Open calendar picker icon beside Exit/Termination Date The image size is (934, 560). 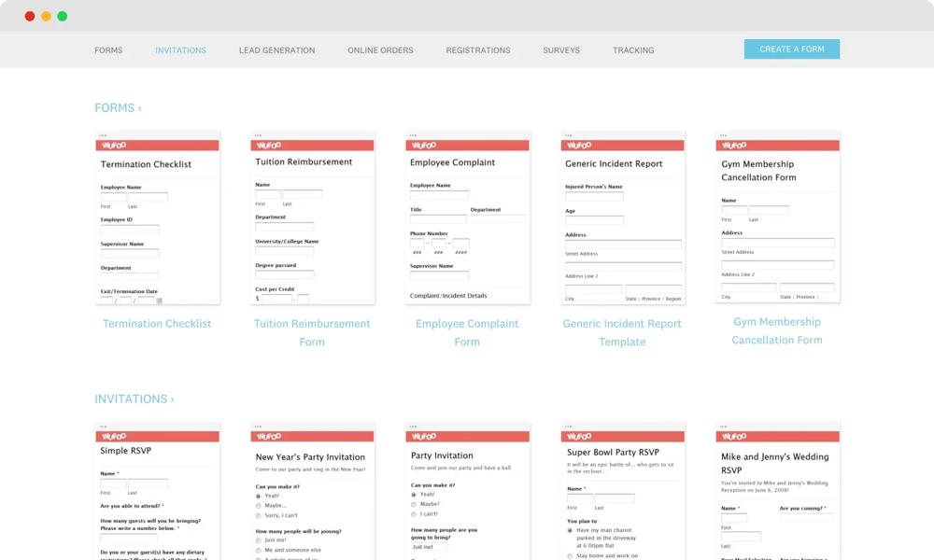click(159, 301)
